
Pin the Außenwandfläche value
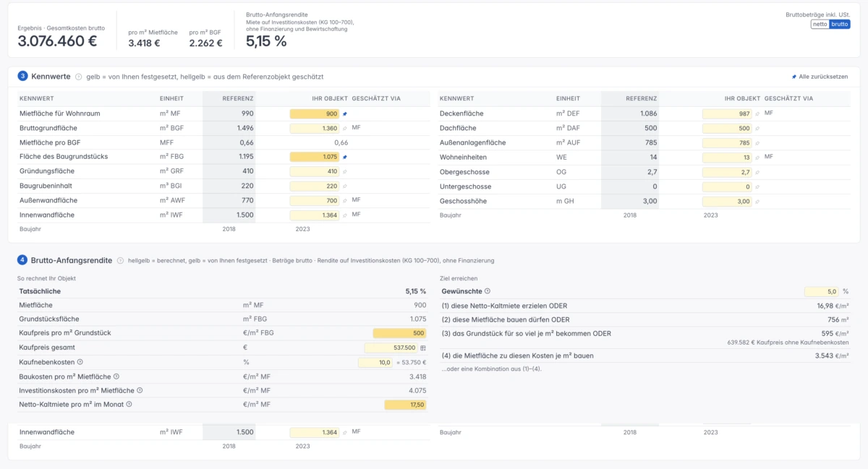coord(345,200)
